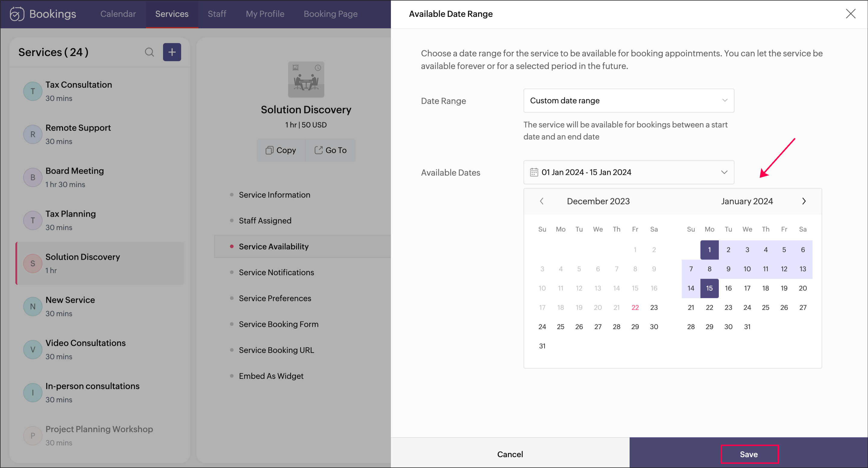Open Service Booking URL section
This screenshot has height=468, width=868.
click(276, 350)
